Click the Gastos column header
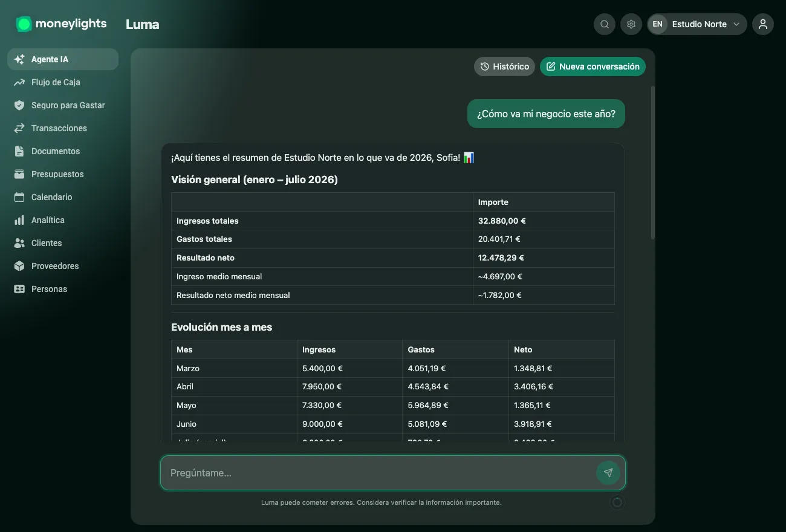The width and height of the screenshot is (786, 532). (x=421, y=349)
